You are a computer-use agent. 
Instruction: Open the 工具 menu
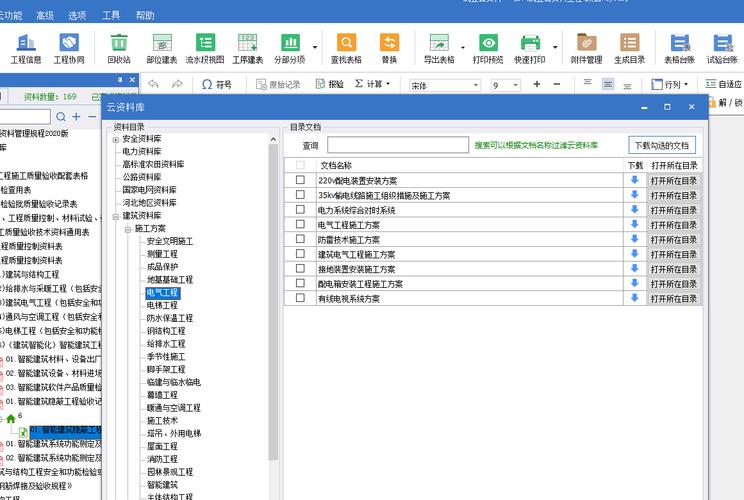111,16
